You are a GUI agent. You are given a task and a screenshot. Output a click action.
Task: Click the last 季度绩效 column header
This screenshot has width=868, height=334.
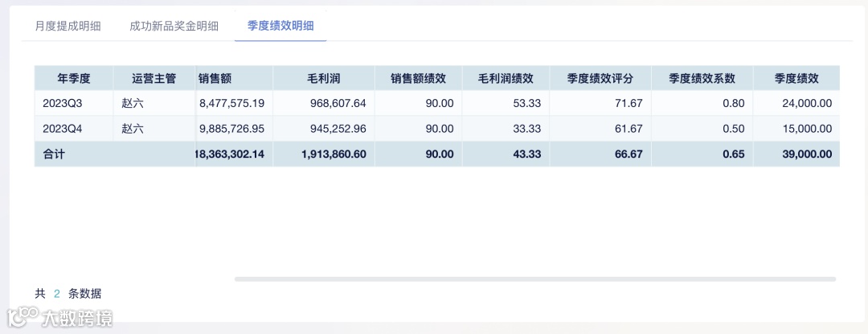point(796,79)
